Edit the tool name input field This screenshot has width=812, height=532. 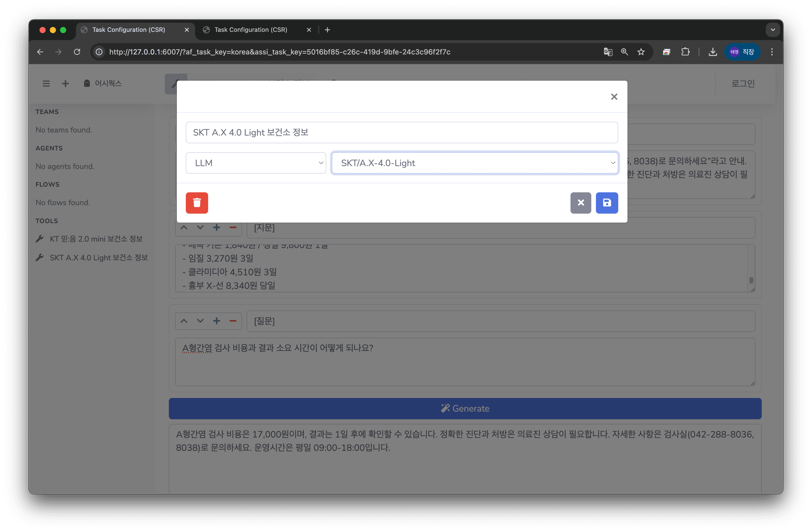pos(402,132)
